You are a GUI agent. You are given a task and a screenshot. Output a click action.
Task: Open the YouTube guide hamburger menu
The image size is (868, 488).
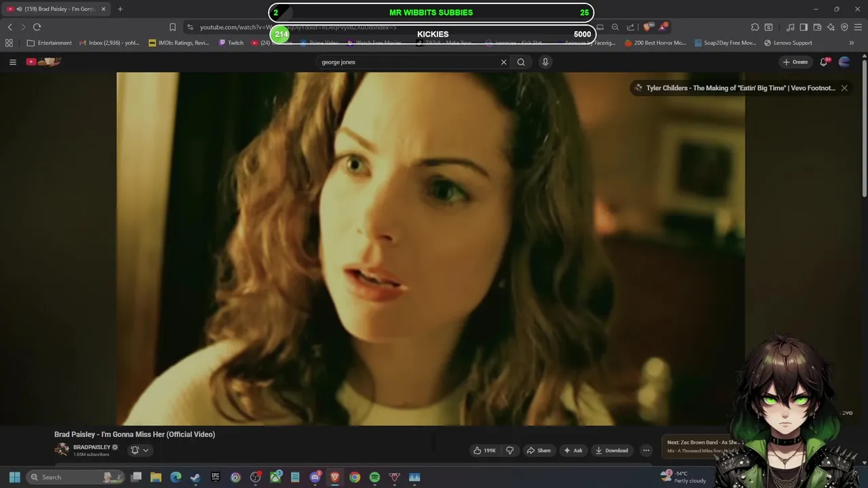pos(12,62)
